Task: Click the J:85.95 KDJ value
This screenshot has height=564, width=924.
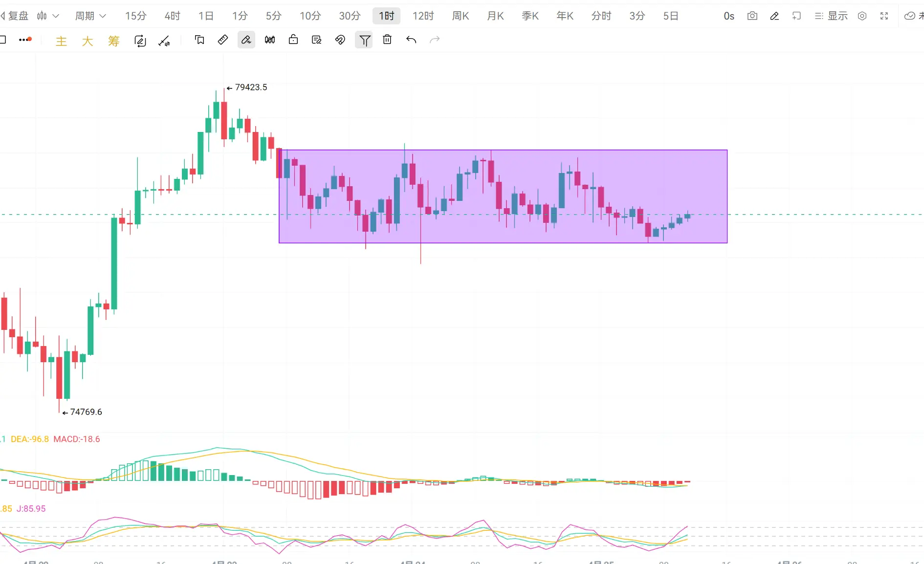Action: tap(31, 509)
